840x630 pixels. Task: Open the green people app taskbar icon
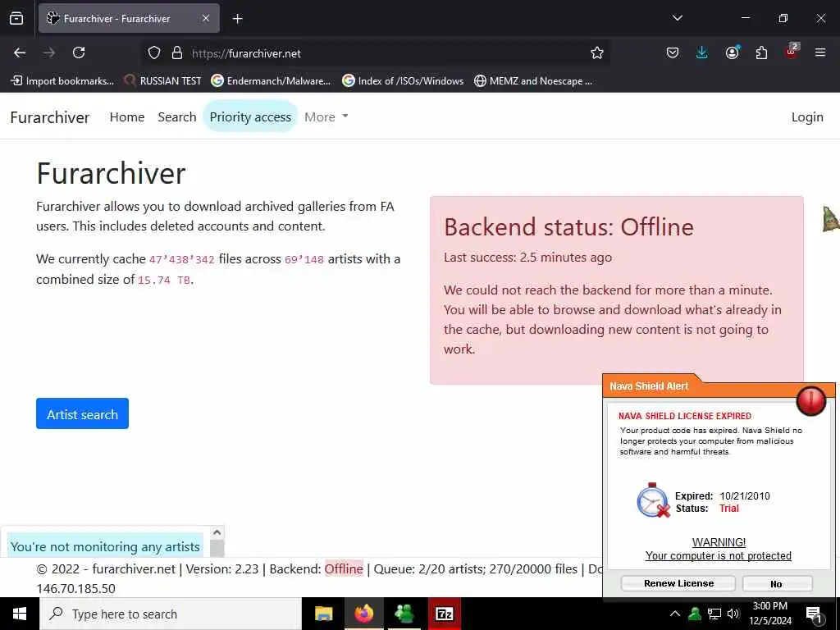click(x=404, y=614)
